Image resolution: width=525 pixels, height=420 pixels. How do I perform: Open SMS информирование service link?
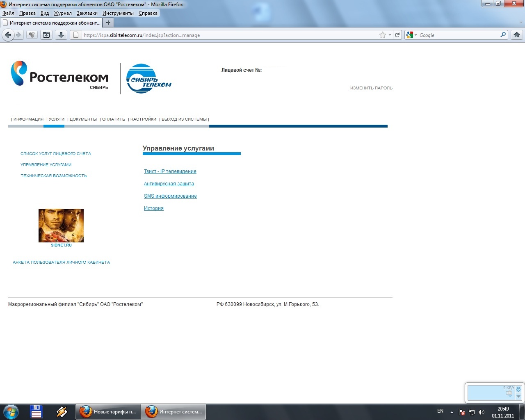(x=170, y=196)
